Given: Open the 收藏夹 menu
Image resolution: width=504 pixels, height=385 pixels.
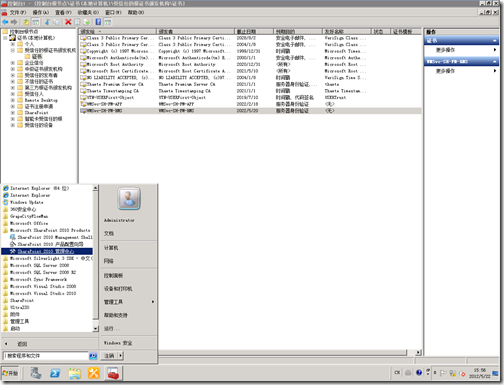Looking at the screenshot, I should (88, 13).
